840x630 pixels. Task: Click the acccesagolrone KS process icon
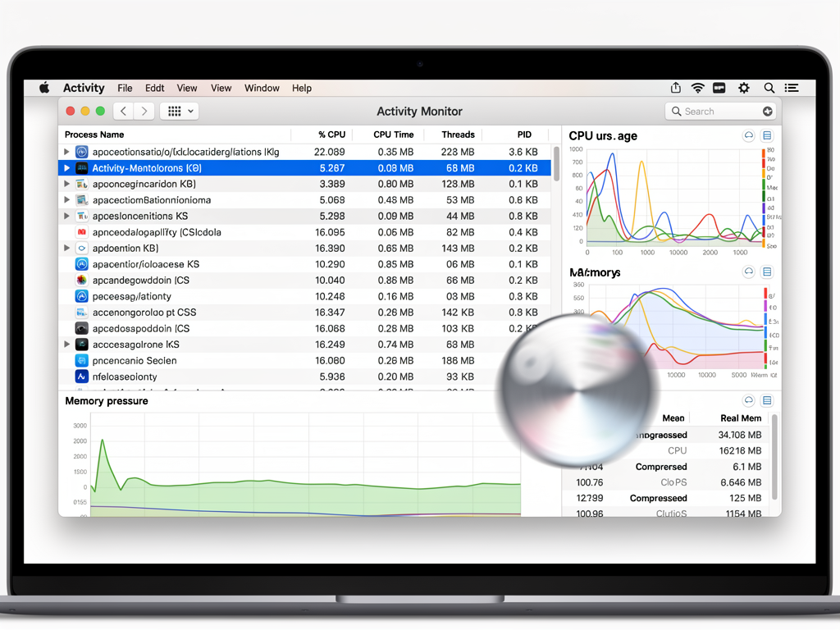[81, 345]
